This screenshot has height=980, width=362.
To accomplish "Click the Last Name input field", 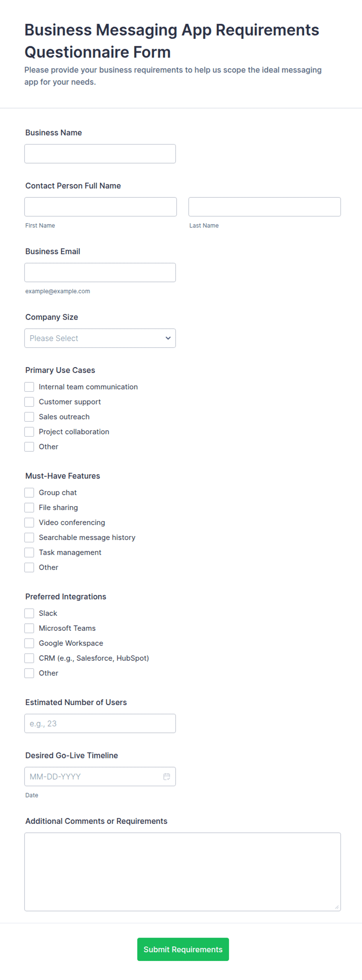I will (x=265, y=207).
